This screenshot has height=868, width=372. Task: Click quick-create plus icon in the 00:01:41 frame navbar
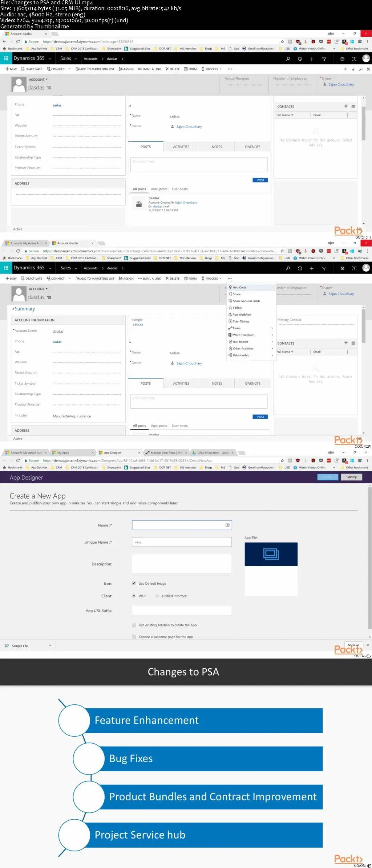pyautogui.click(x=312, y=59)
